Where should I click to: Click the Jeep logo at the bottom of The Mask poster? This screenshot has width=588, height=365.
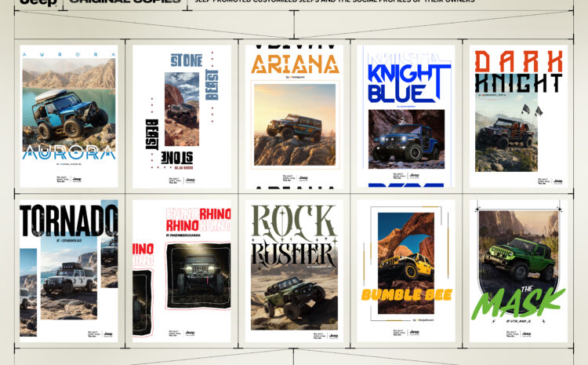pyautogui.click(x=526, y=334)
